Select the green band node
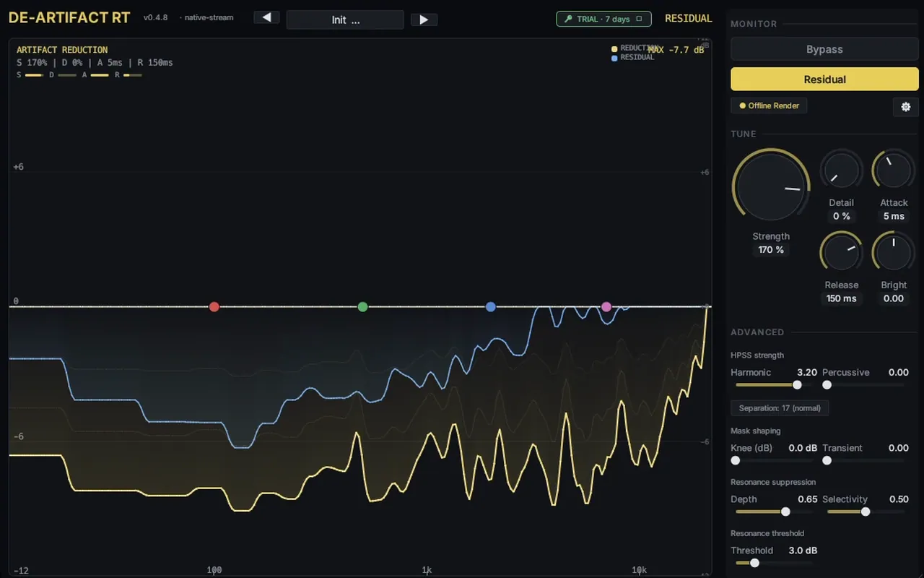Screen dimensions: 924x578 tap(363, 307)
